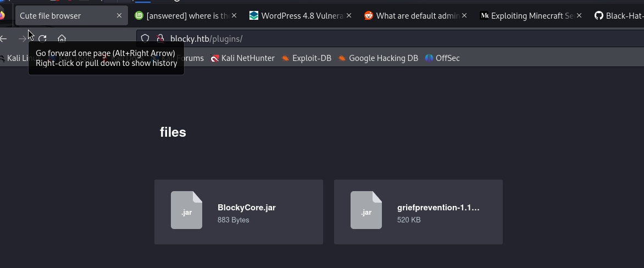Select the Exploiting Minecraft tab
This screenshot has height=268, width=644.
pyautogui.click(x=526, y=16)
